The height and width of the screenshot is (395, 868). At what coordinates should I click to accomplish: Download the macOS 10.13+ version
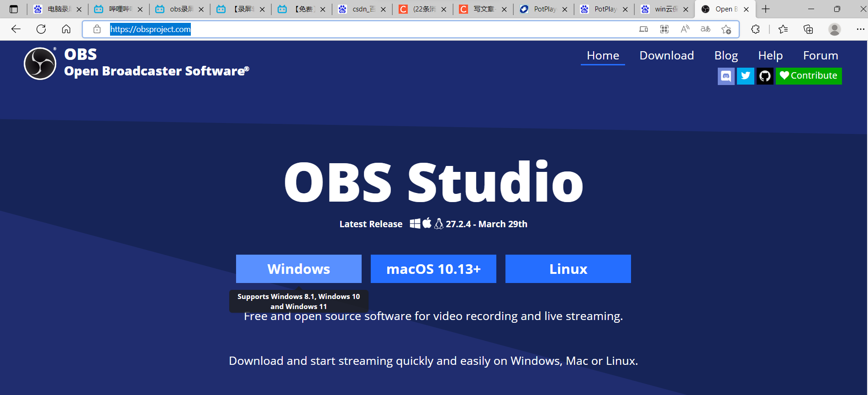coord(433,269)
